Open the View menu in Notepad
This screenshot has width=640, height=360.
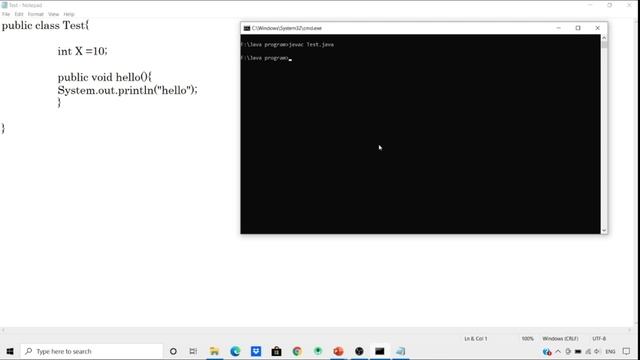coord(53,14)
